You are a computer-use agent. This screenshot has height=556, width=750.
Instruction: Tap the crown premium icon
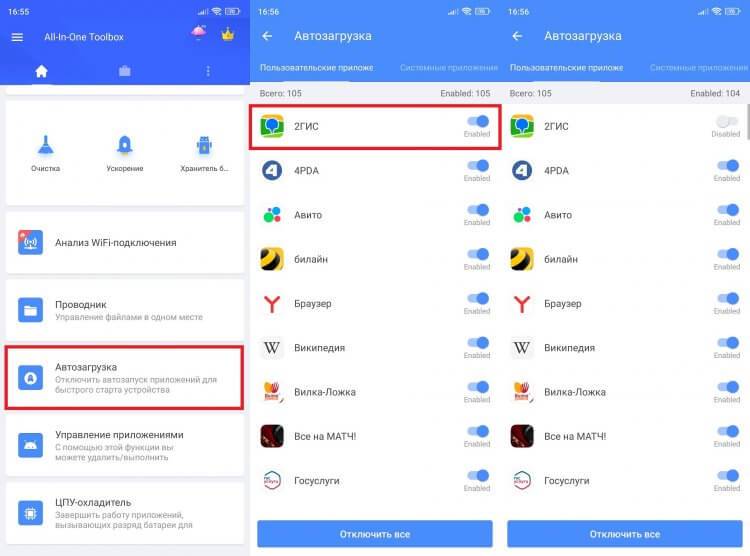228,34
